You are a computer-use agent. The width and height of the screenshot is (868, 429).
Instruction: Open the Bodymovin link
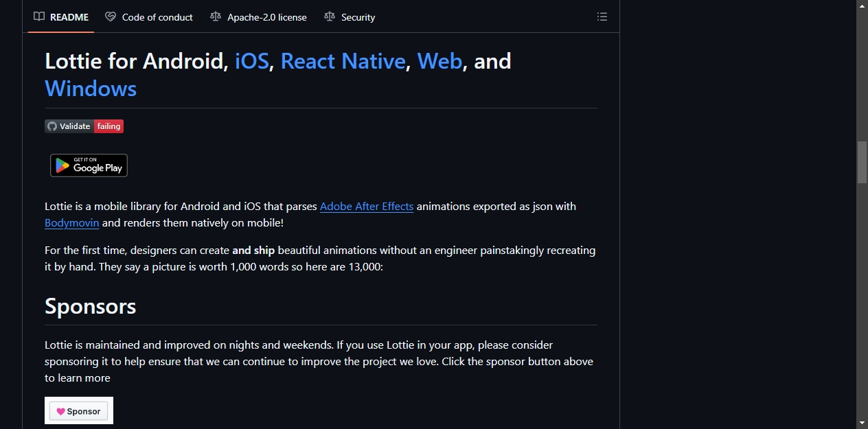72,222
